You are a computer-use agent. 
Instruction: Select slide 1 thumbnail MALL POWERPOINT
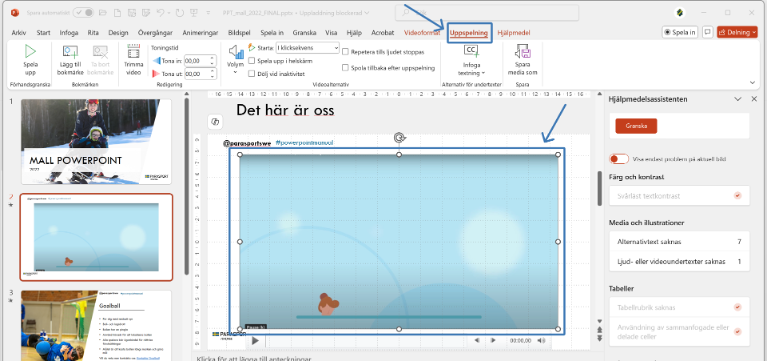click(x=96, y=142)
